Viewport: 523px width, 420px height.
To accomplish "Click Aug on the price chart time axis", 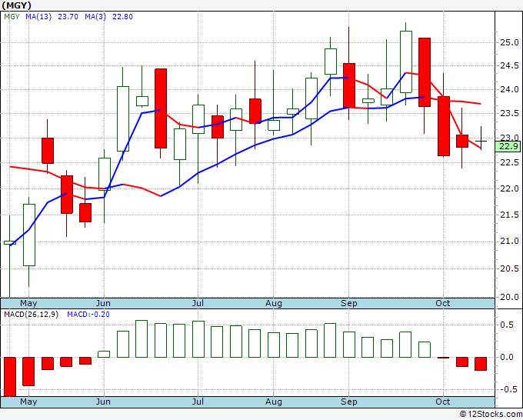I will 274,303.
